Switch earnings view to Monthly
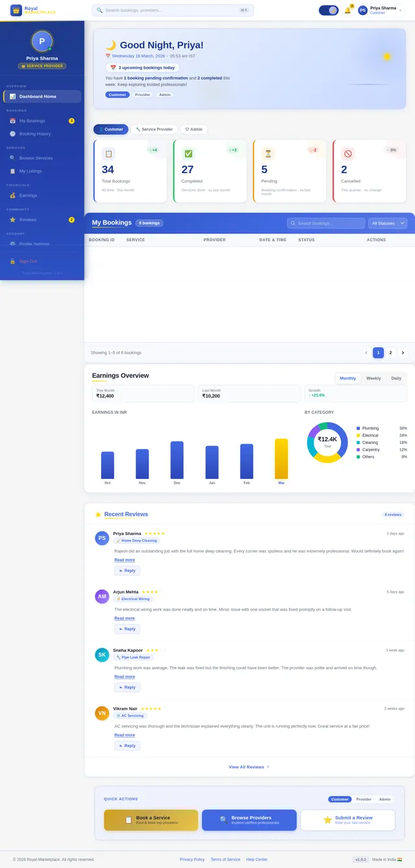Viewport: 415px width, 868px height. coord(348,378)
